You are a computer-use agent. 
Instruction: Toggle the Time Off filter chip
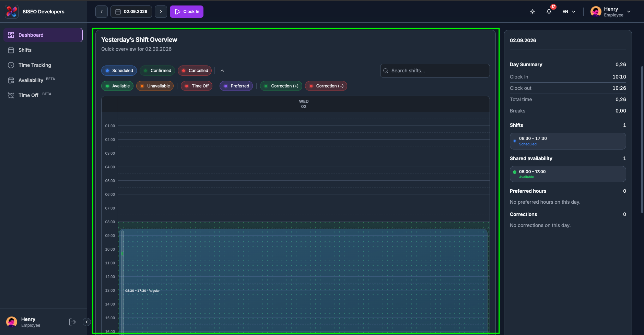[x=197, y=86]
